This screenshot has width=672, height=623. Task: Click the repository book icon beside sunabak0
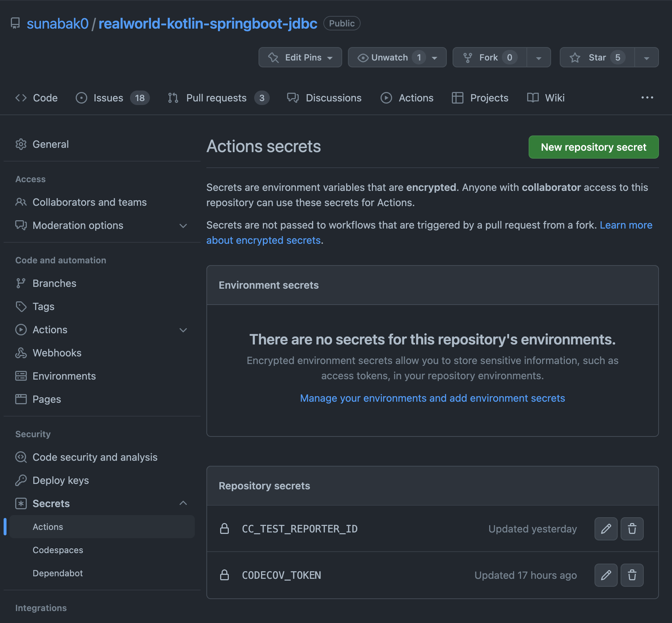[x=15, y=23]
